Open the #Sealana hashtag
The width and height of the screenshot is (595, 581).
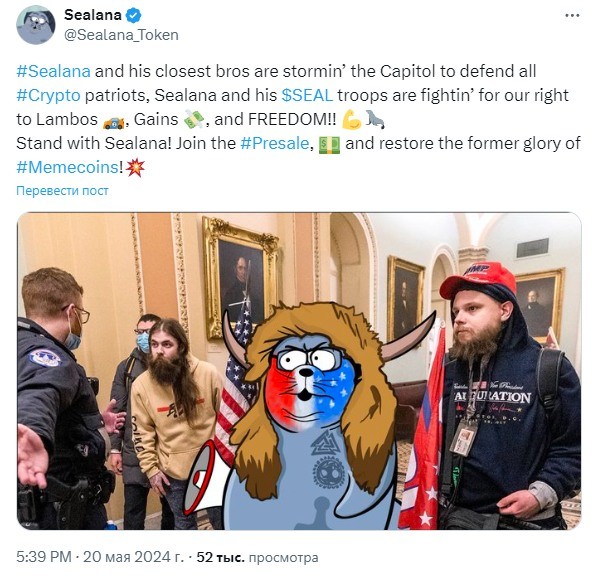click(x=54, y=71)
